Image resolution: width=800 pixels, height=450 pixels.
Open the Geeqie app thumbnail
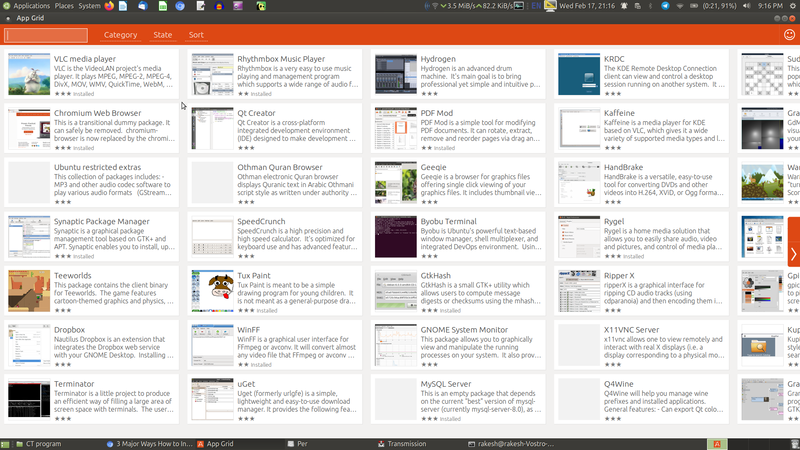point(395,182)
